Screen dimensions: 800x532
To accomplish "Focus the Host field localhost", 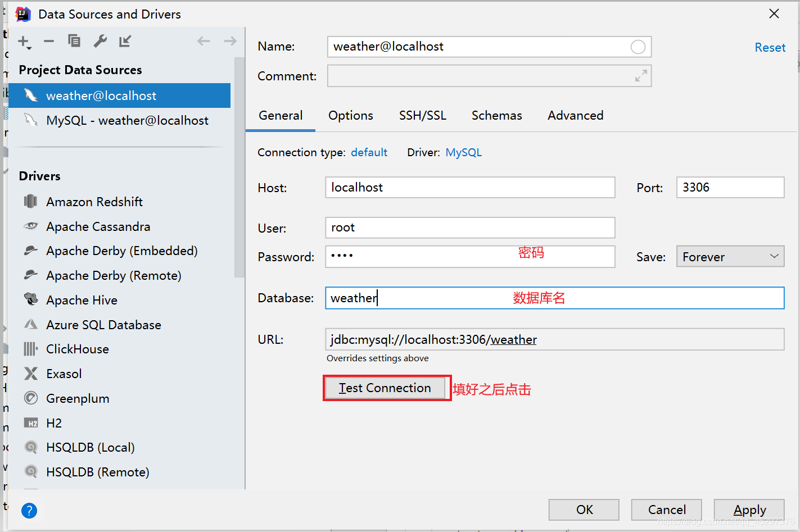I will point(470,187).
